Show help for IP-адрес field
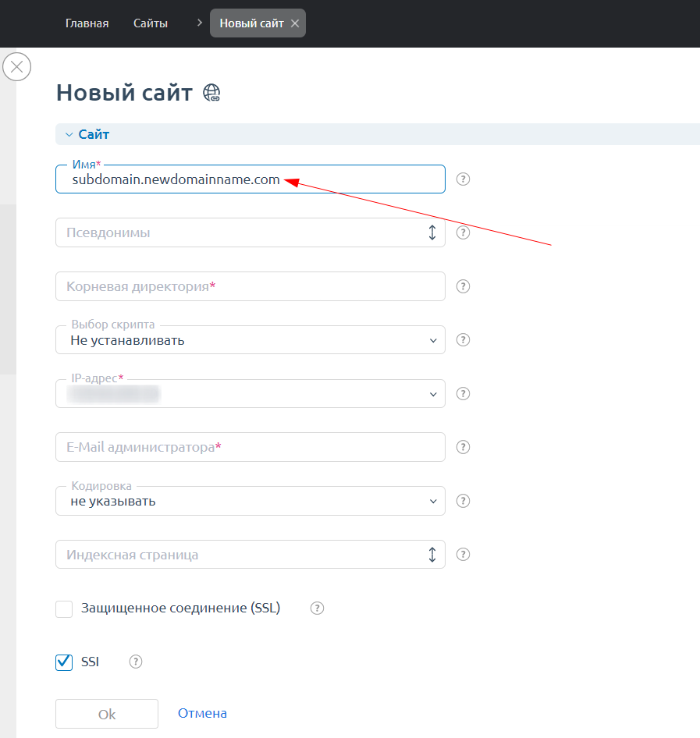The width and height of the screenshot is (700, 738). click(x=463, y=393)
